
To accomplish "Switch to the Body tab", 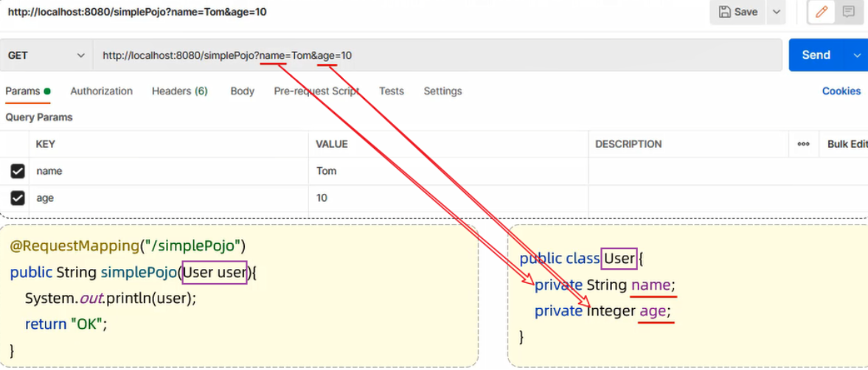I will [243, 91].
